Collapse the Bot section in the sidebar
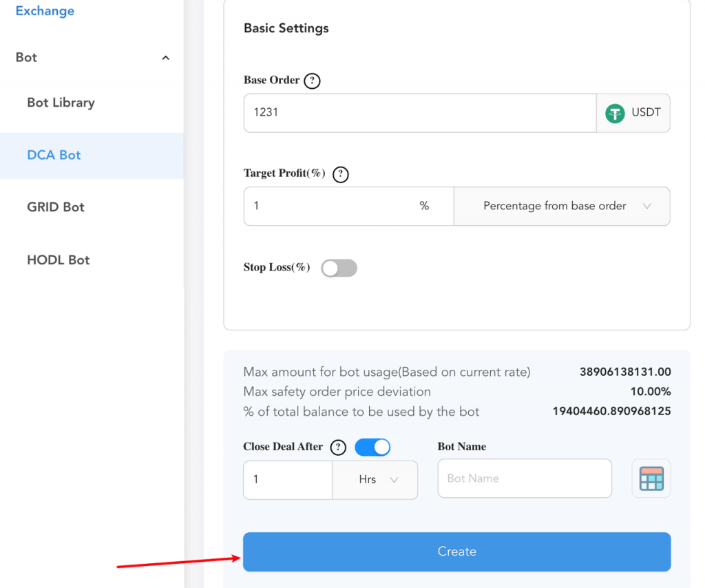Screen dimensions: 705x588 coord(165,58)
